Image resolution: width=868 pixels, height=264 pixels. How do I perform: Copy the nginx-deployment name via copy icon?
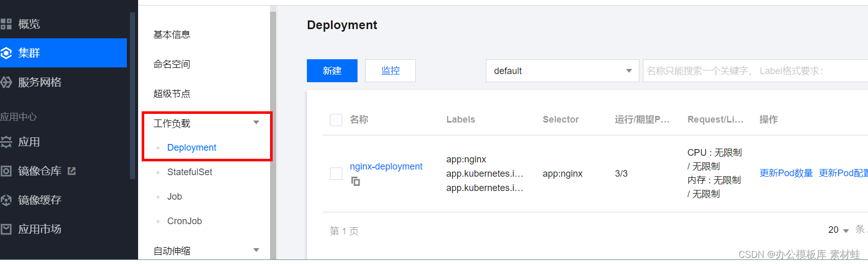[x=355, y=181]
